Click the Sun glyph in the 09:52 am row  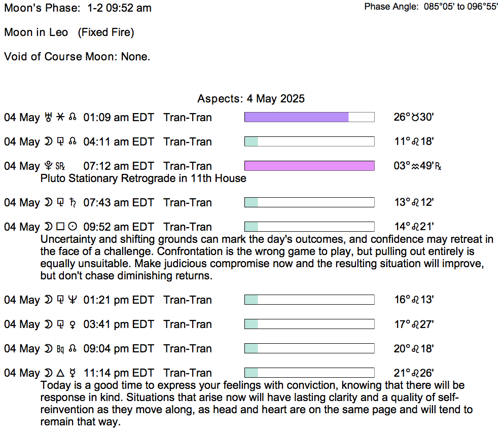tap(73, 227)
